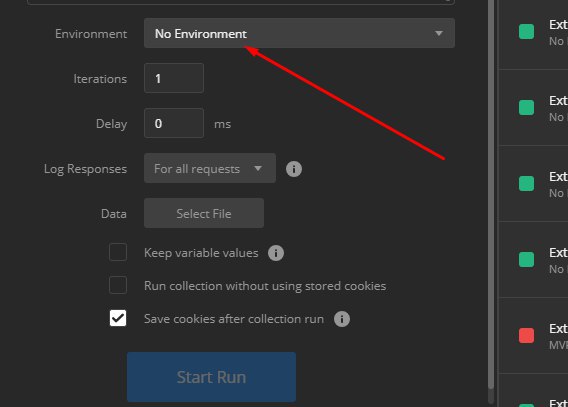Viewport: 568px width, 407px height.
Task: Click the 'Run collection without using stored cookies' label
Action: click(x=265, y=286)
